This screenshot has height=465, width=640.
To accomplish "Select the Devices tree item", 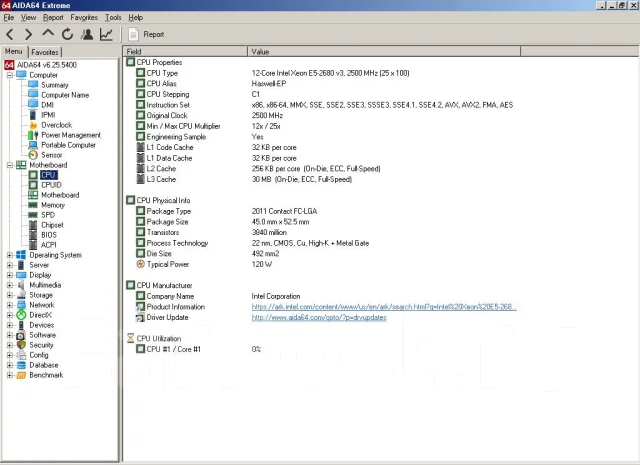I will (42, 325).
